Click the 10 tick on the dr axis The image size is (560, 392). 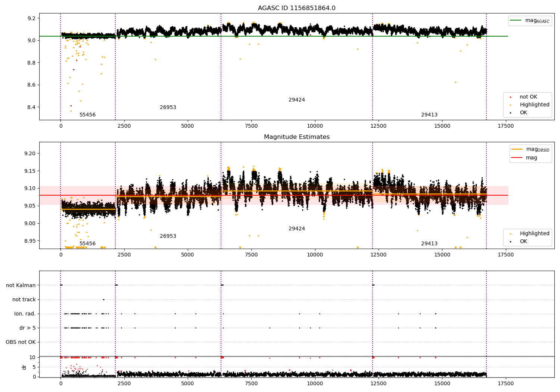coord(32,357)
